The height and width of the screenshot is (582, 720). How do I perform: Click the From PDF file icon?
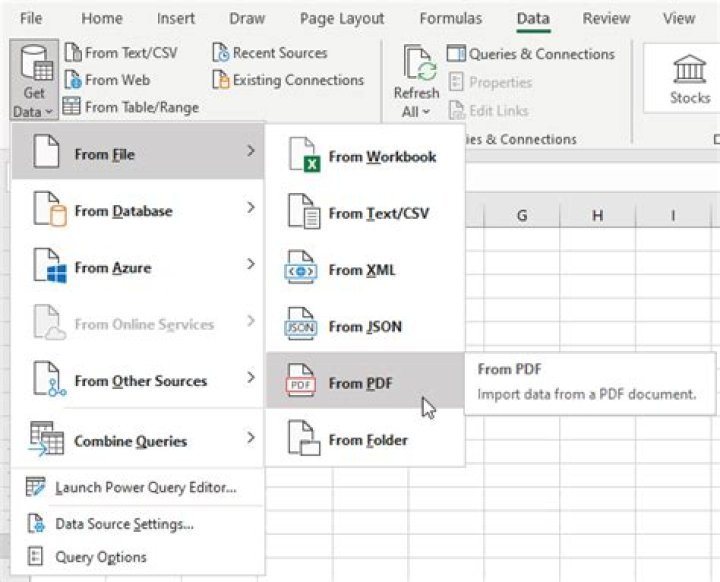click(x=301, y=381)
